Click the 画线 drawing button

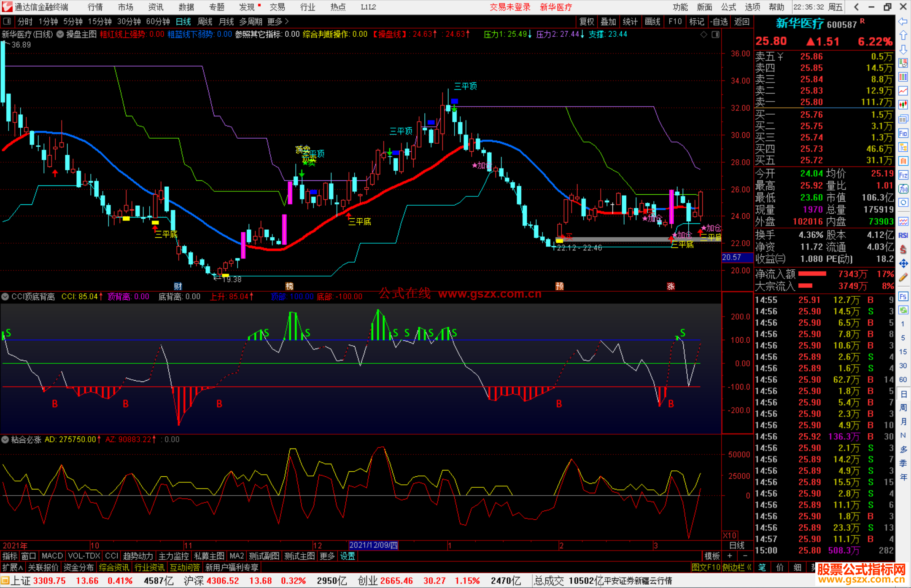[652, 21]
